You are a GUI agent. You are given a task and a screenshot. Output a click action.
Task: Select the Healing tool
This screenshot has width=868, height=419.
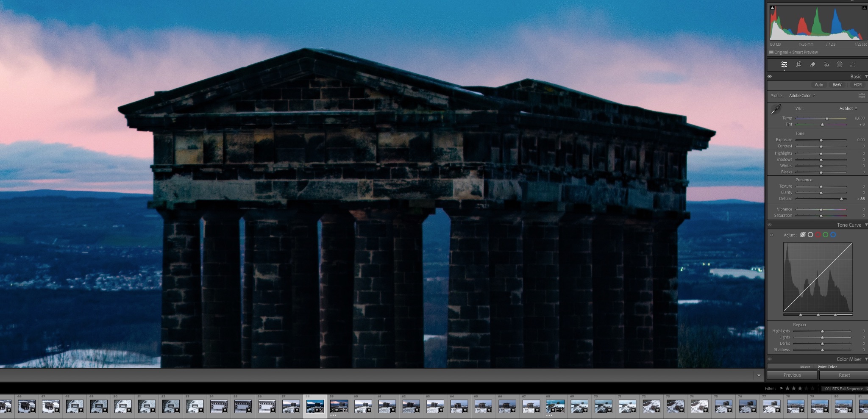click(813, 64)
